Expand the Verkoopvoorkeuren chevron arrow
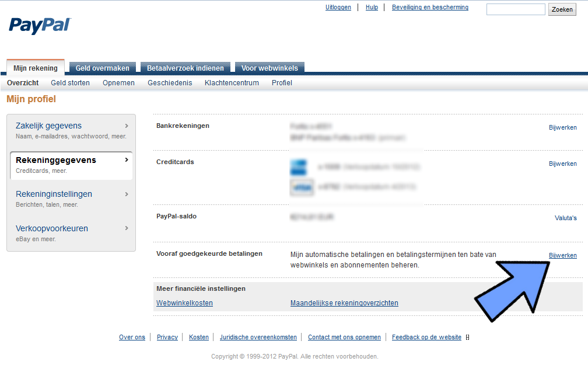 pos(127,228)
